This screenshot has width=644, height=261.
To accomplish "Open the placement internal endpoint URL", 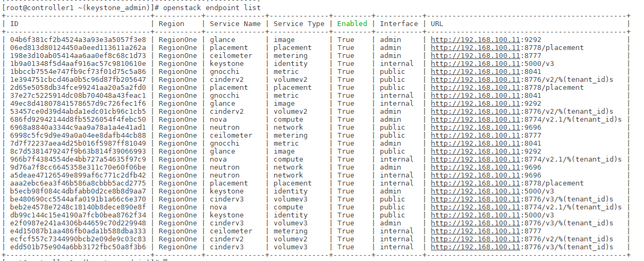I will coord(475,183).
